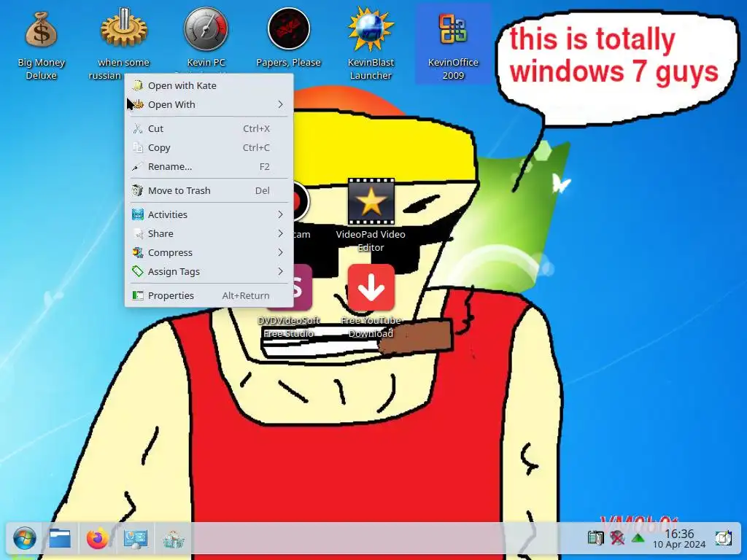Expand the Activities submenu

[x=209, y=215]
